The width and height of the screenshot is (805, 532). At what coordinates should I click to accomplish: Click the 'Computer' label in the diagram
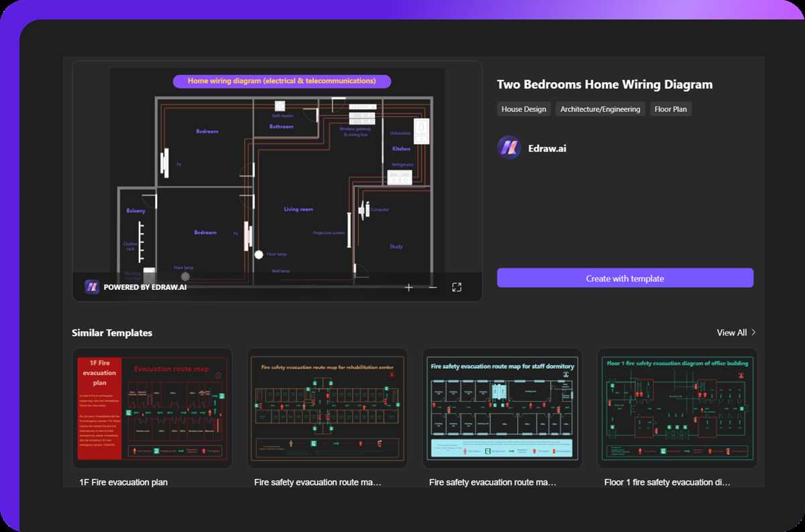(380, 209)
